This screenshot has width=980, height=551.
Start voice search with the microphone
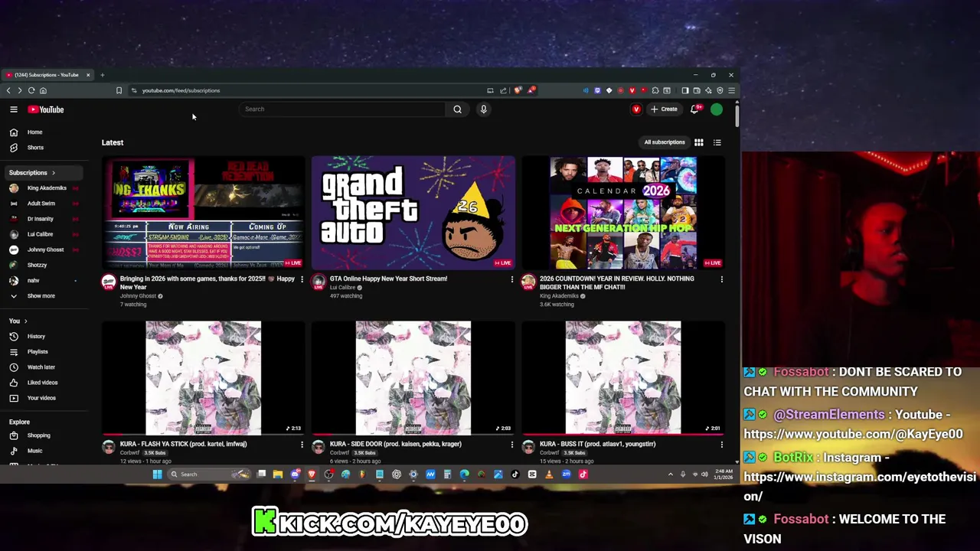pos(483,109)
